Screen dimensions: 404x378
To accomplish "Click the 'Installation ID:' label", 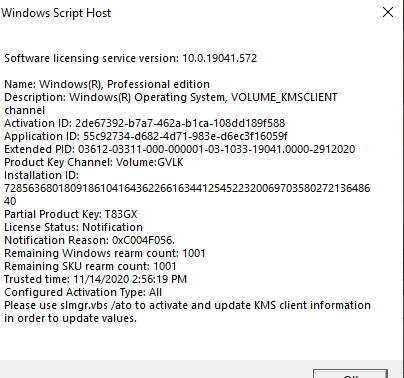I will 41,175.
